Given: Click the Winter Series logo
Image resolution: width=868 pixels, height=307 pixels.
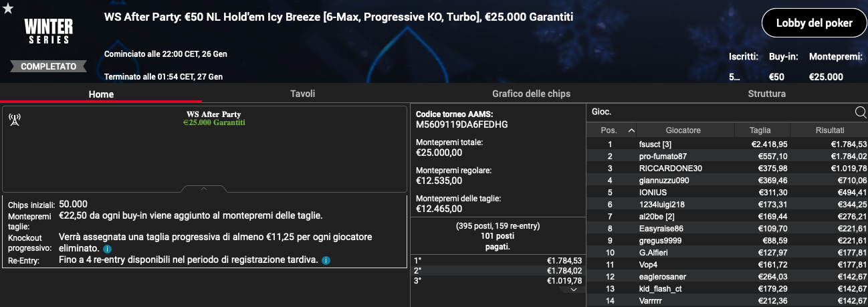Looking at the screenshot, I should pyautogui.click(x=47, y=31).
